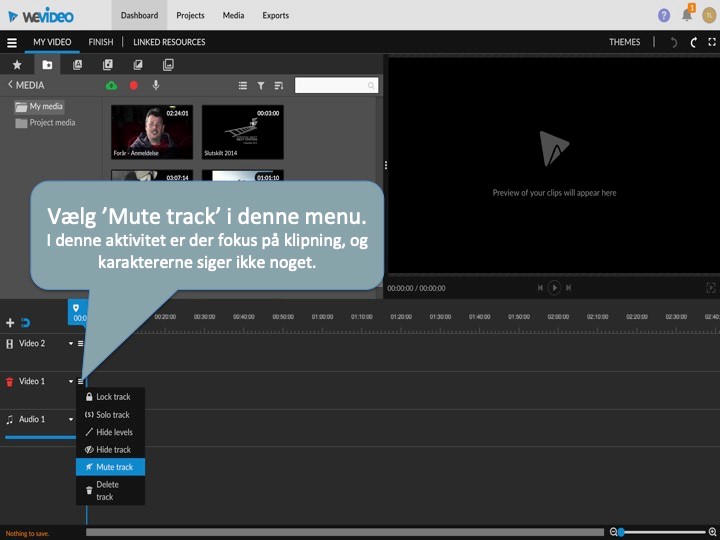720x540 pixels.
Task: Click the zoom out timeline magnifier
Action: (x=613, y=532)
